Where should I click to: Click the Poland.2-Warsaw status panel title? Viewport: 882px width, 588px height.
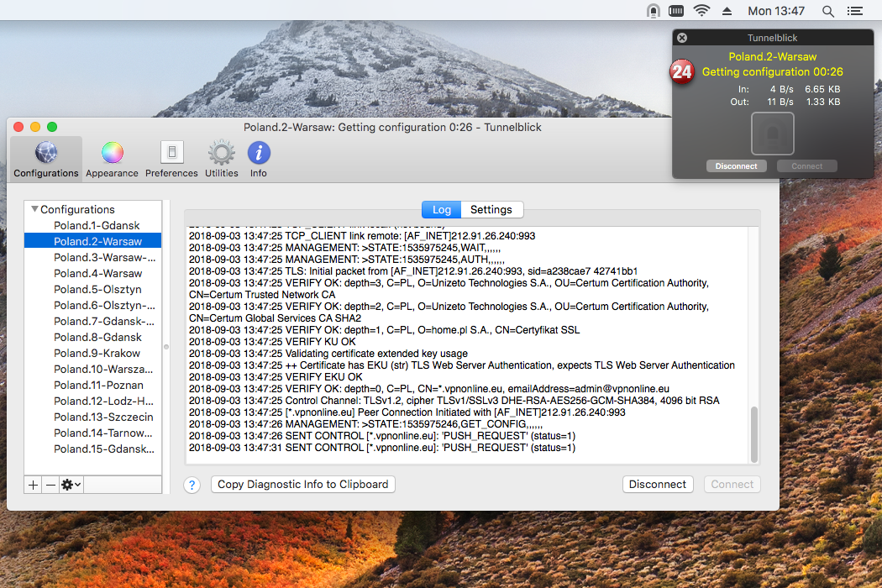point(772,56)
